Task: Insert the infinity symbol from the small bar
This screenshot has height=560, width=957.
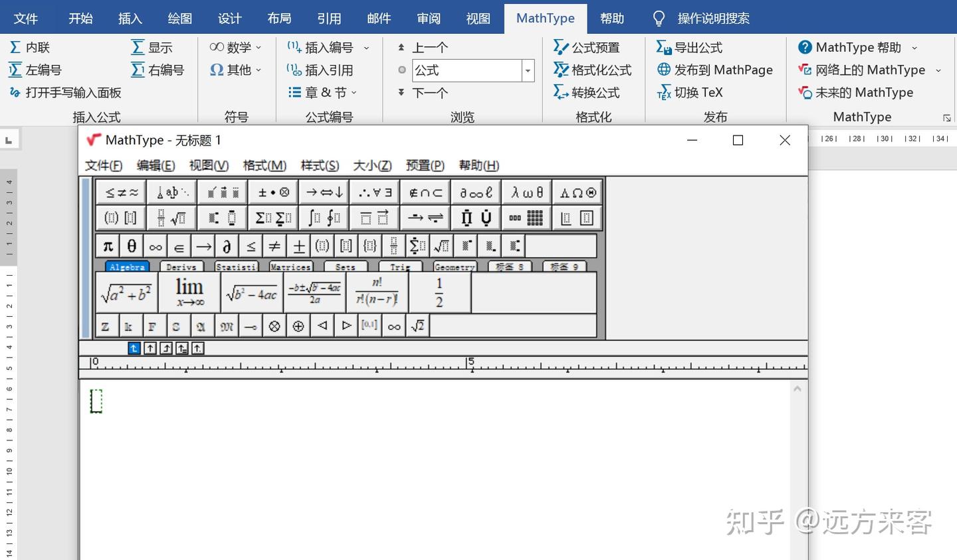Action: point(155,245)
